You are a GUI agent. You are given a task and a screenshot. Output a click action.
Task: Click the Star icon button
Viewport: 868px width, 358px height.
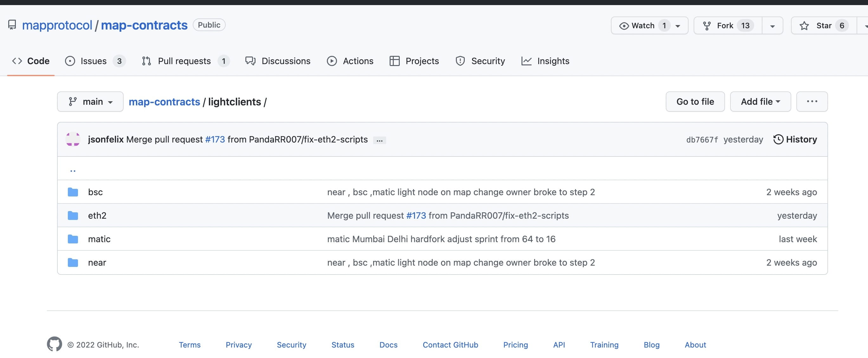(x=804, y=25)
